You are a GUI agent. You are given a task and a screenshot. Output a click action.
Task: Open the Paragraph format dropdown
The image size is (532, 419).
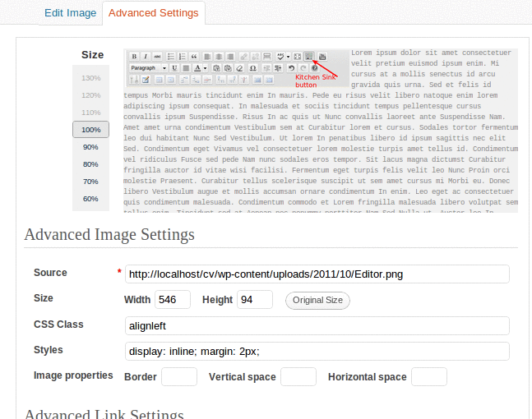point(148,67)
